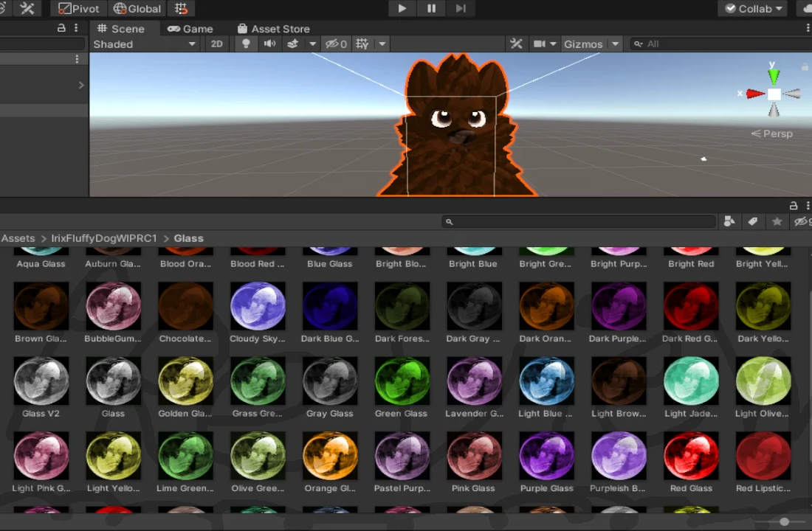Click the Project window search field
This screenshot has width=812, height=531.
pos(579,221)
